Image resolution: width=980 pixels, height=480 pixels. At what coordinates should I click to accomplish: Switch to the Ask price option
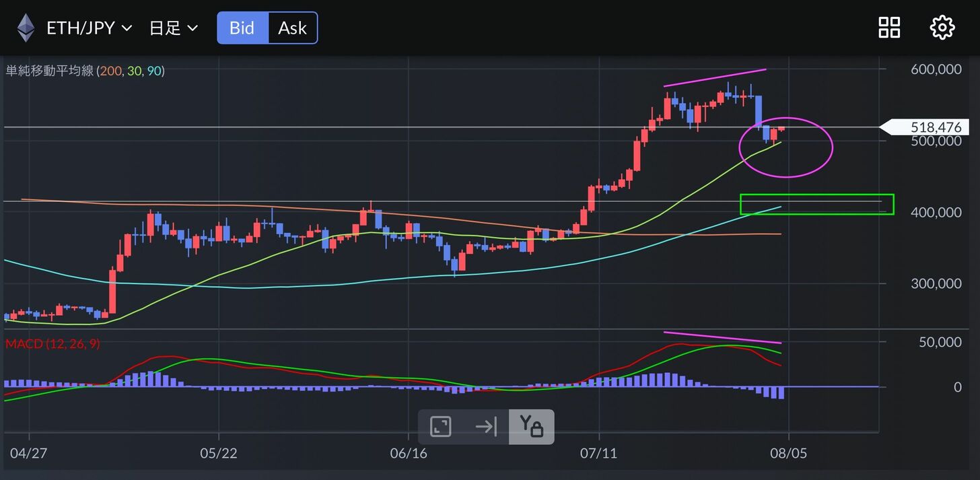pos(292,28)
